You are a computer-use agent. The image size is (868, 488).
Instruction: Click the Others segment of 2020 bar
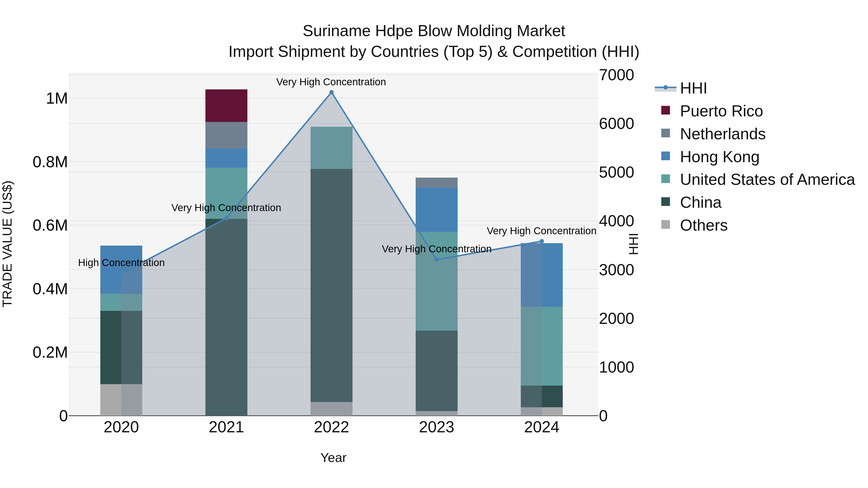121,400
